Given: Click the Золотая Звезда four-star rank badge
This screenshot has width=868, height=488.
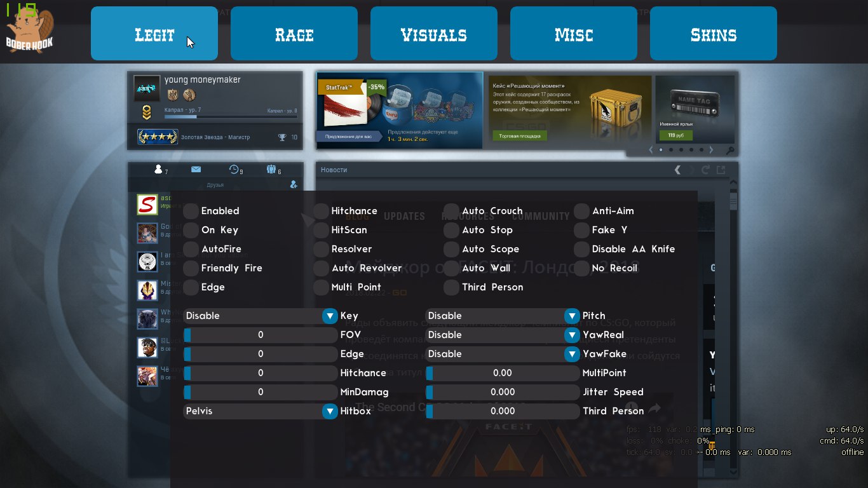Looking at the screenshot, I should 158,137.
